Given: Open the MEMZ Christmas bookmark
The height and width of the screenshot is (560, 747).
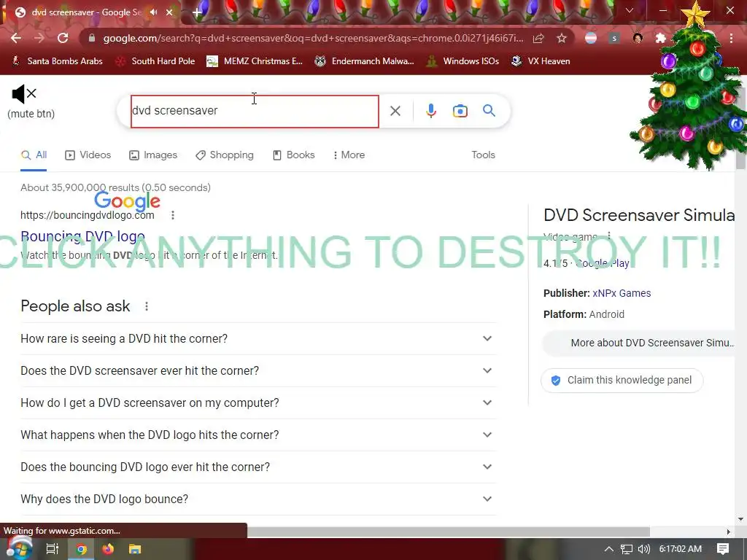Looking at the screenshot, I should pyautogui.click(x=255, y=61).
